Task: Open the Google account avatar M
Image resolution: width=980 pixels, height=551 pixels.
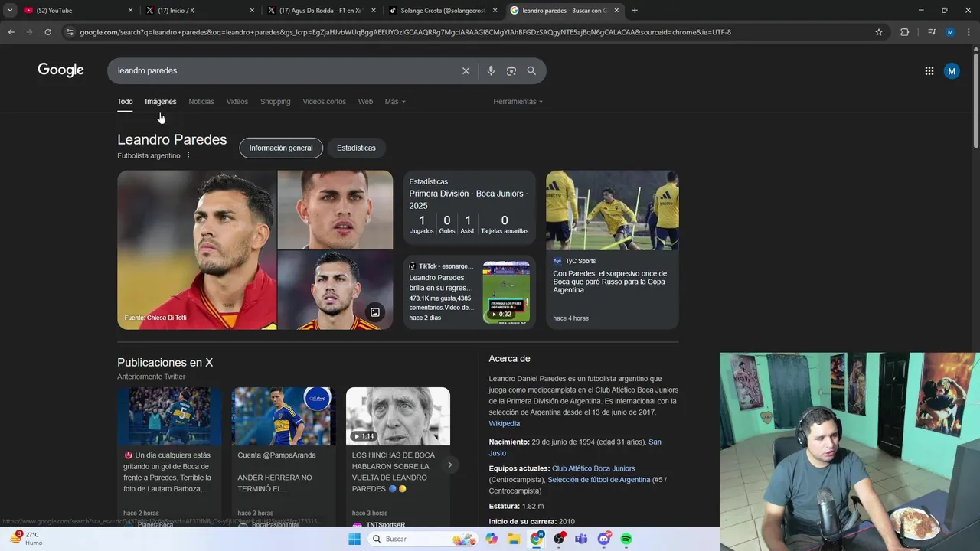Action: click(x=952, y=71)
